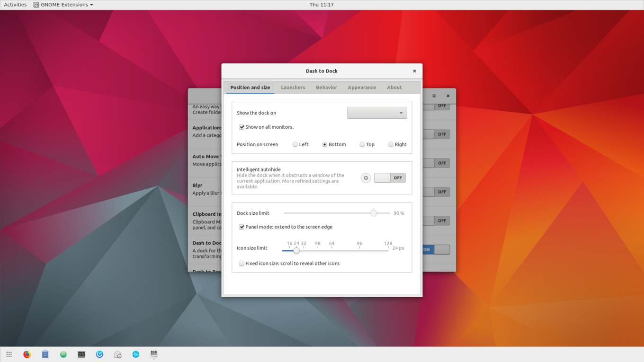
Task: Select the Position and size tab
Action: (x=250, y=88)
